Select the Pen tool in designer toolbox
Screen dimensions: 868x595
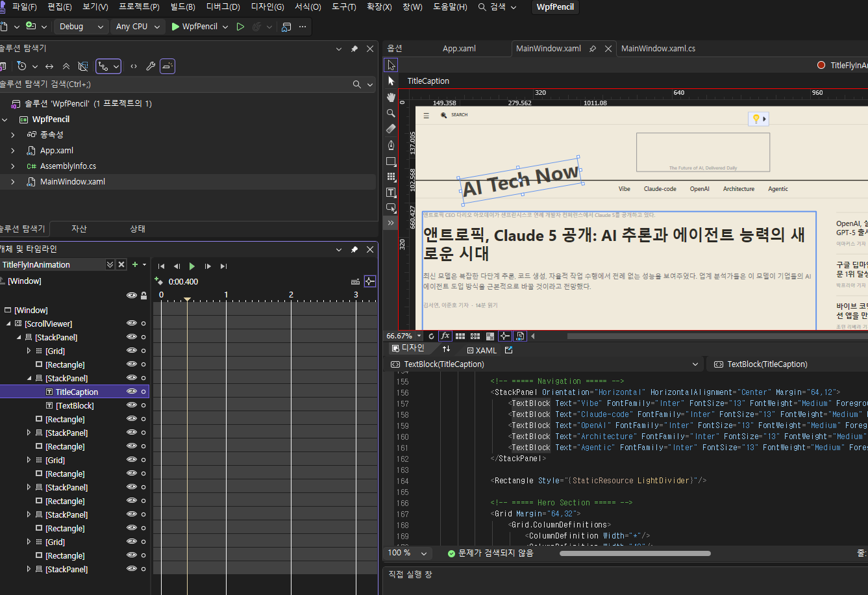coord(391,144)
